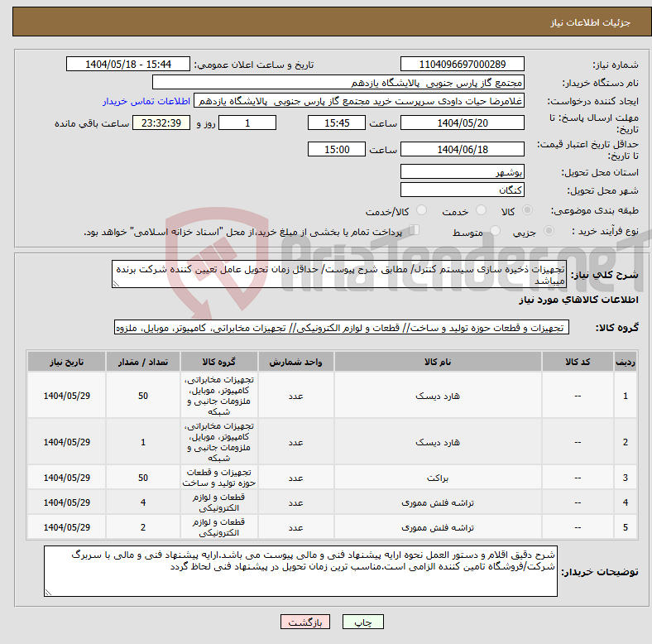Viewport: 652px width, 644px height.
Task: Select the خدمت radio button
Action: tap(481, 210)
